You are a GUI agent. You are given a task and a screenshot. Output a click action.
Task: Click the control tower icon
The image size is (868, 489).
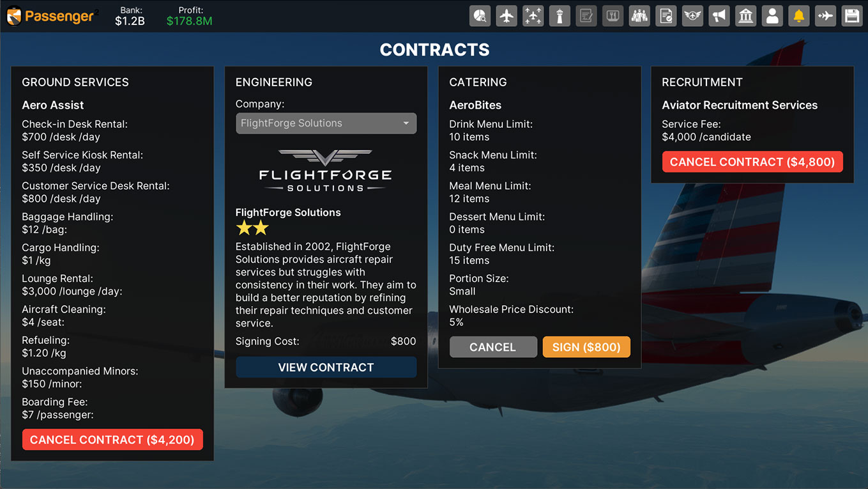560,16
